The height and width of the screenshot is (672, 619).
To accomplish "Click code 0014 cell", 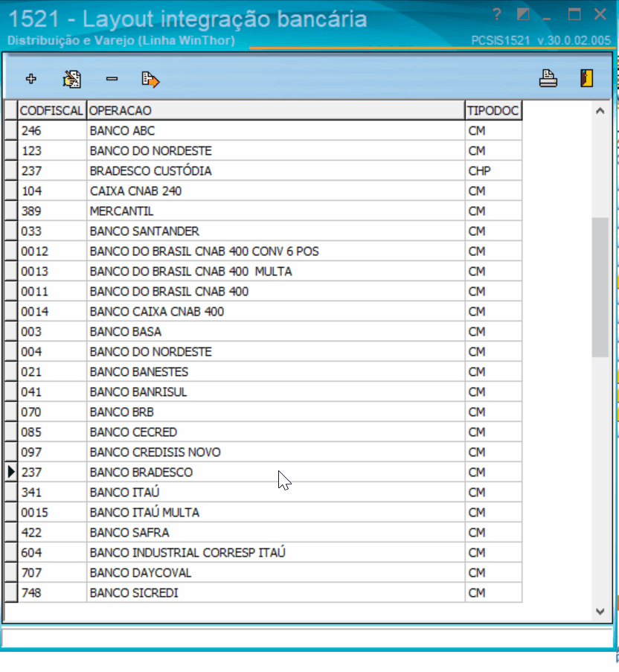I will tap(52, 312).
